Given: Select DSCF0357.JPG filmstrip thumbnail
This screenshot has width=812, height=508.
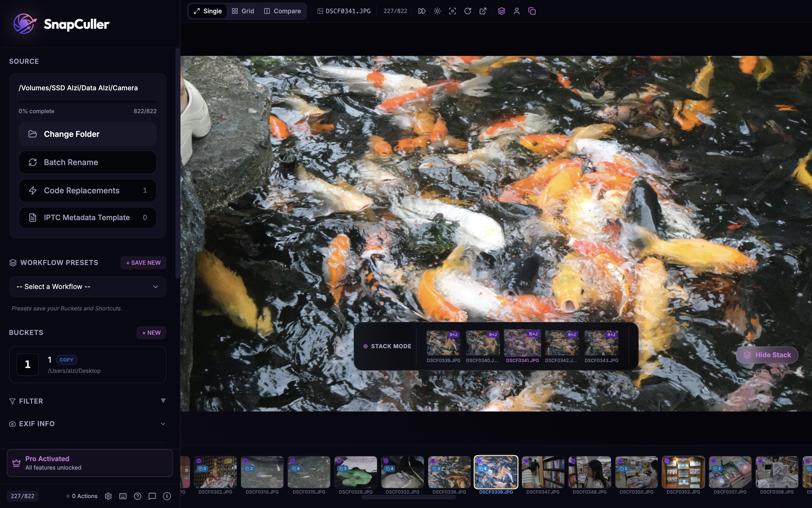Looking at the screenshot, I should pos(730,472).
